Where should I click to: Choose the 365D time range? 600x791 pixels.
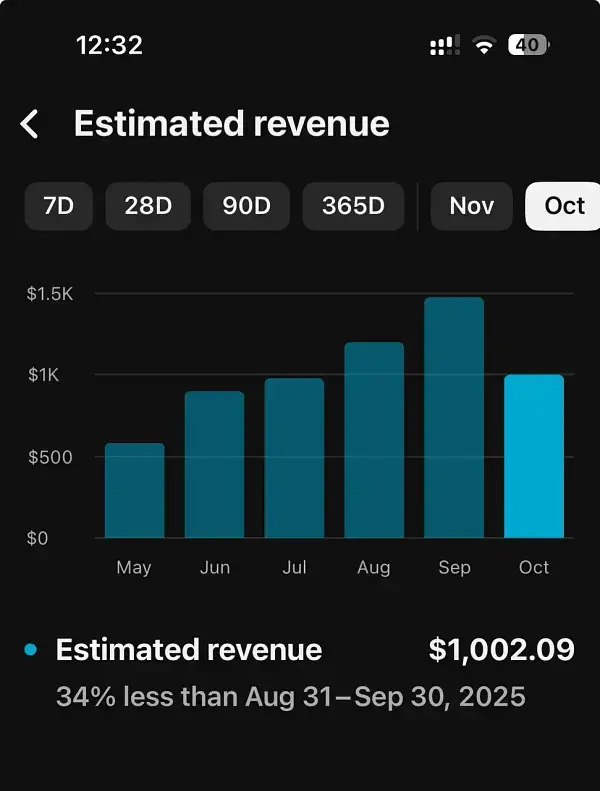pyautogui.click(x=353, y=206)
